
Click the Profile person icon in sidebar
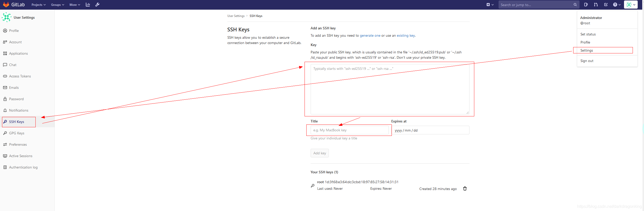tap(5, 31)
